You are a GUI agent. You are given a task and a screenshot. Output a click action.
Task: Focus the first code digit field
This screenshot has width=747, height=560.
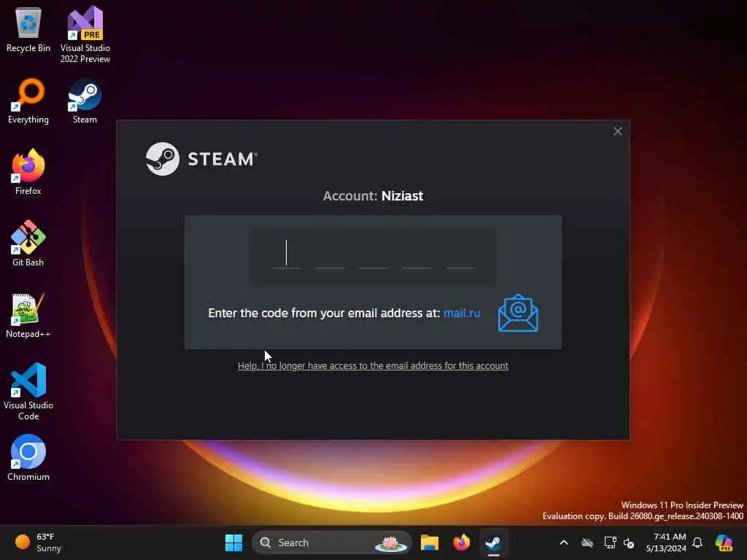coord(286,254)
